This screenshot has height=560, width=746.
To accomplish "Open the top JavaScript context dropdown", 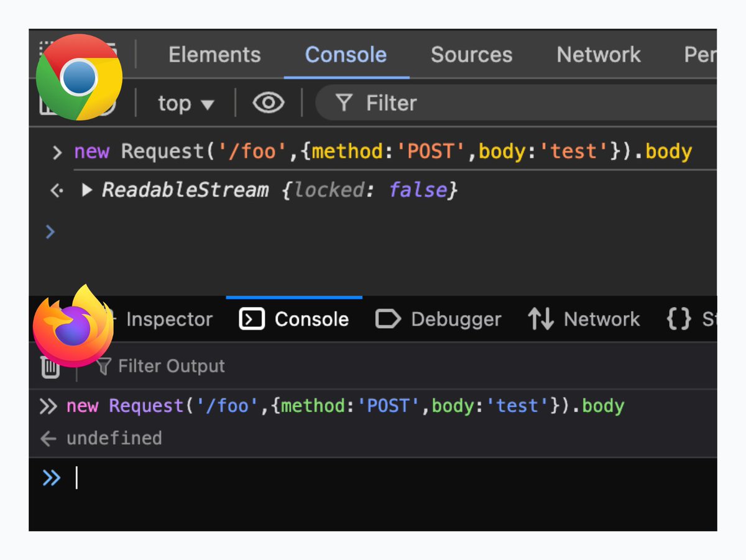I will click(186, 103).
